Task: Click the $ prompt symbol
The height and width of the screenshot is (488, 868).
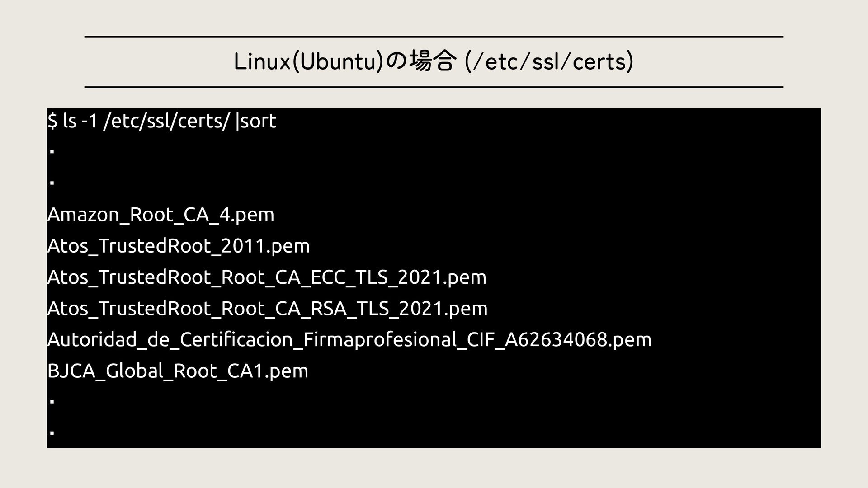Action: pyautogui.click(x=52, y=121)
